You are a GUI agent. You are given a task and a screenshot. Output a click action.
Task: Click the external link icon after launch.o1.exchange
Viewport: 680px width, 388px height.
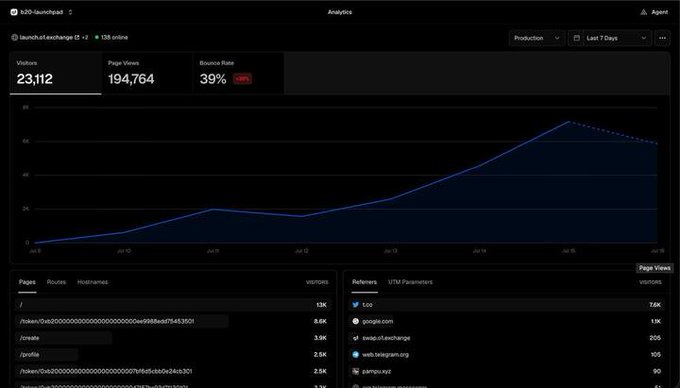pyautogui.click(x=77, y=37)
